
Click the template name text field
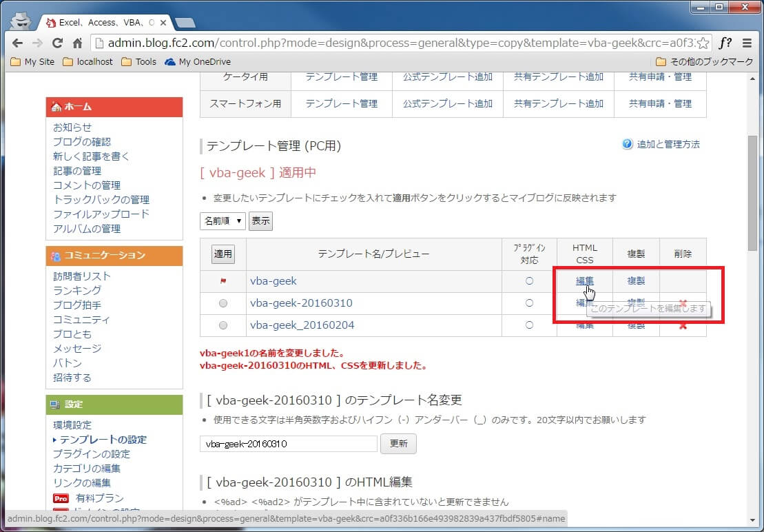click(289, 444)
